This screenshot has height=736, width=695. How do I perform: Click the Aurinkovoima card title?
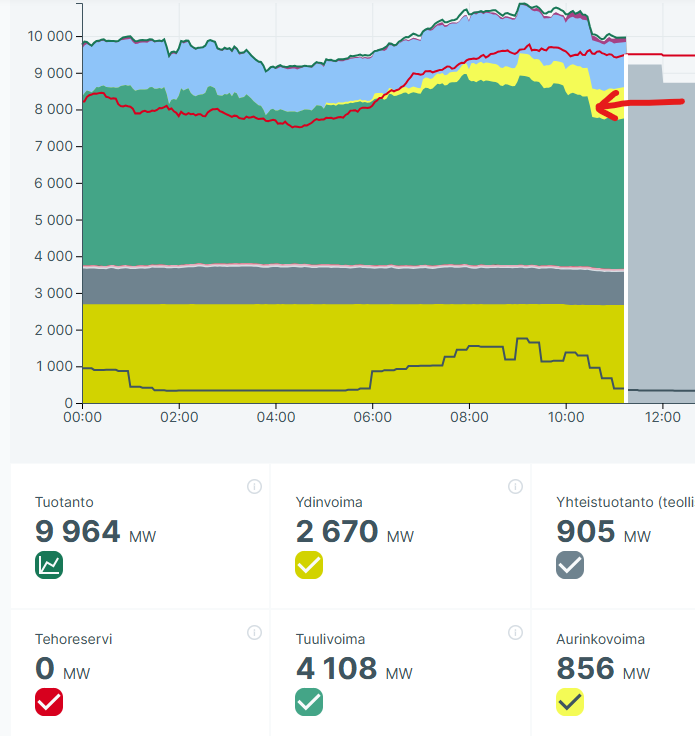coord(600,639)
